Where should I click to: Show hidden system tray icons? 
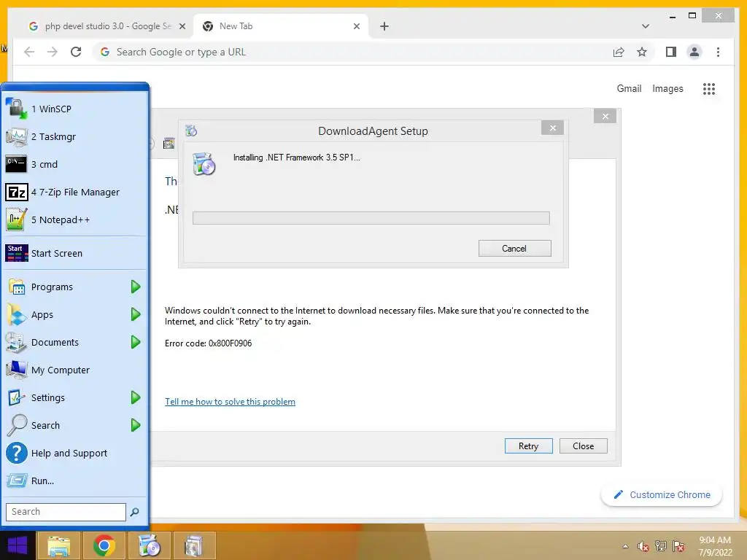[625, 546]
